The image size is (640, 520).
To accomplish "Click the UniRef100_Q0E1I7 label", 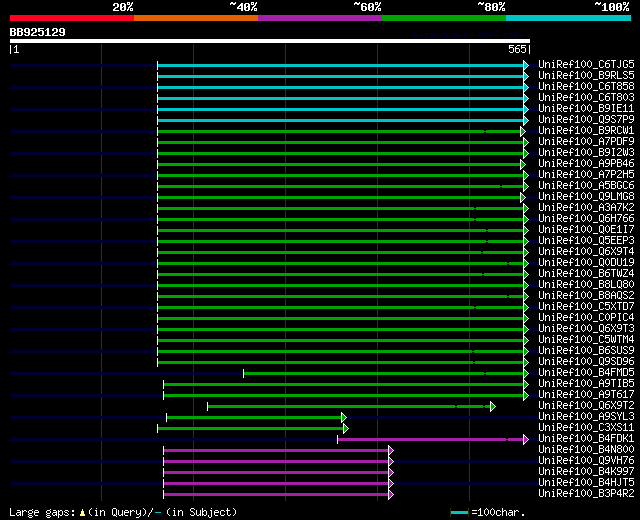I will pos(586,230).
